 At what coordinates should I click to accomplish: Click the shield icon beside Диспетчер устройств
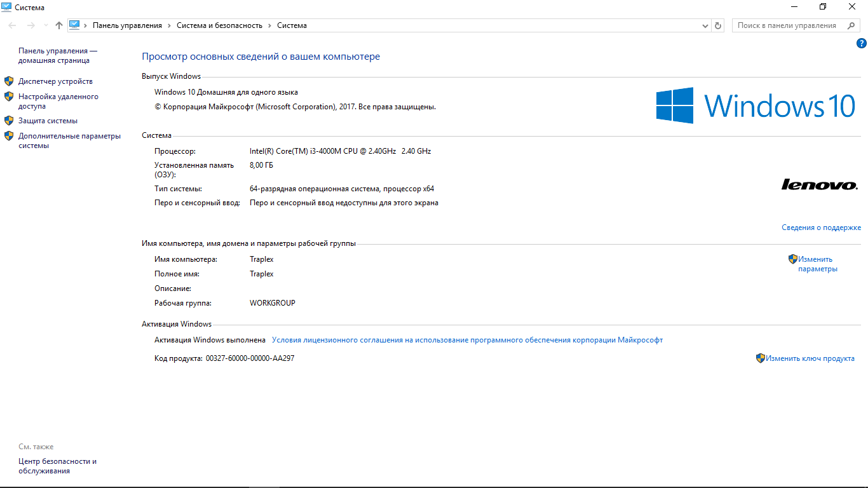point(9,81)
